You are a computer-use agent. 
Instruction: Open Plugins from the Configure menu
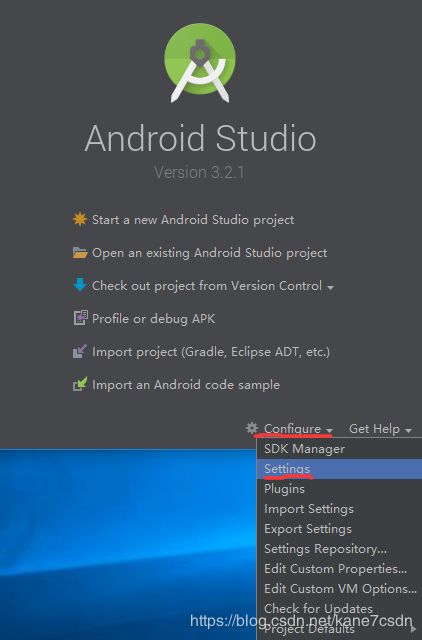tap(339, 489)
